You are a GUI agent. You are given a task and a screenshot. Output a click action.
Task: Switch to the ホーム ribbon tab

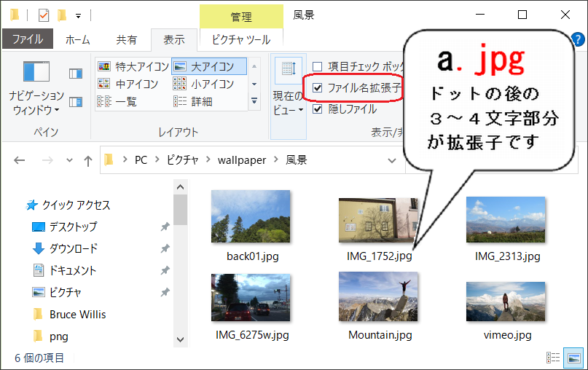pyautogui.click(x=78, y=39)
